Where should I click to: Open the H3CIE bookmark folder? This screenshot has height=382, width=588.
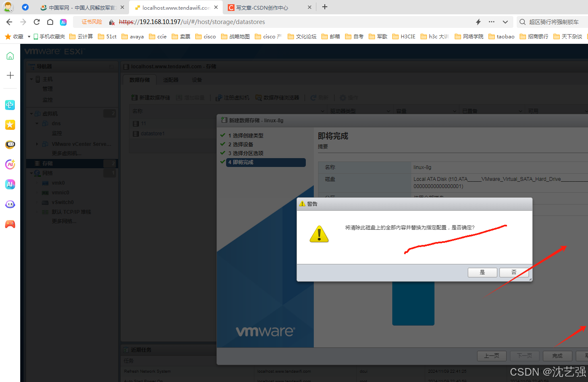(404, 37)
